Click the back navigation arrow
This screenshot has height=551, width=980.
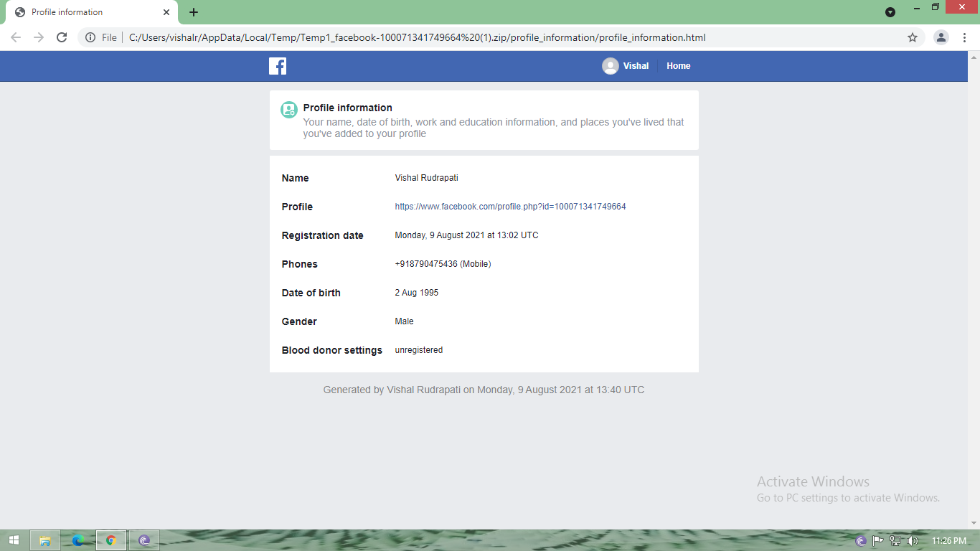[x=15, y=37]
